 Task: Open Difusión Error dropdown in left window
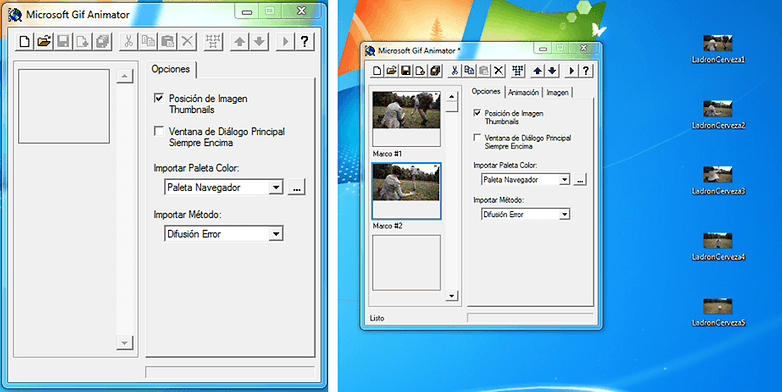(276, 234)
